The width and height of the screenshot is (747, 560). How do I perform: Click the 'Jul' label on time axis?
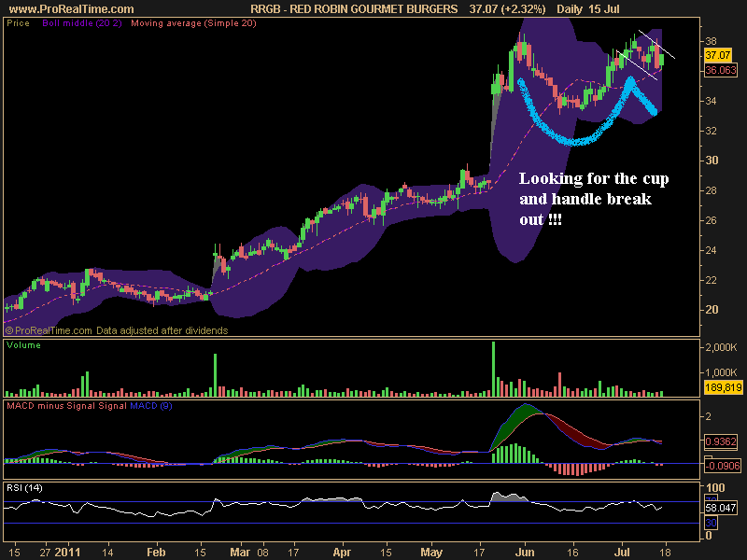pos(622,553)
